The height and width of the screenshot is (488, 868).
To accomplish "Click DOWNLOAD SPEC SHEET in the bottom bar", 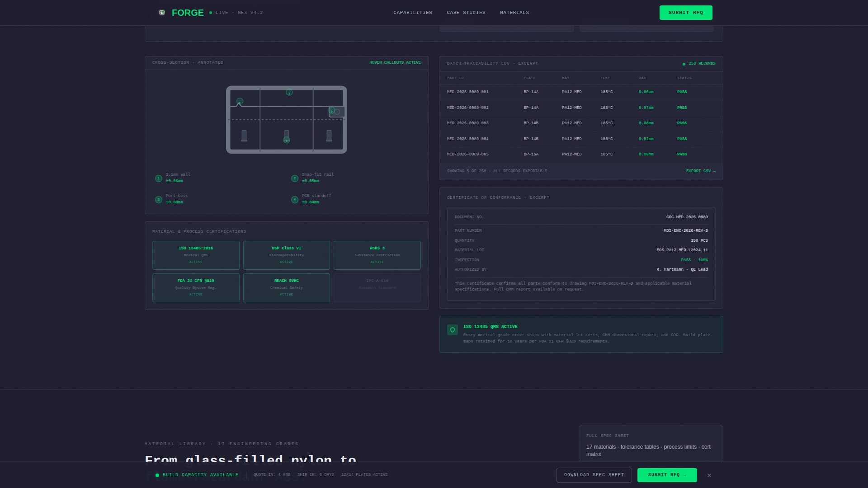I will click(x=594, y=475).
